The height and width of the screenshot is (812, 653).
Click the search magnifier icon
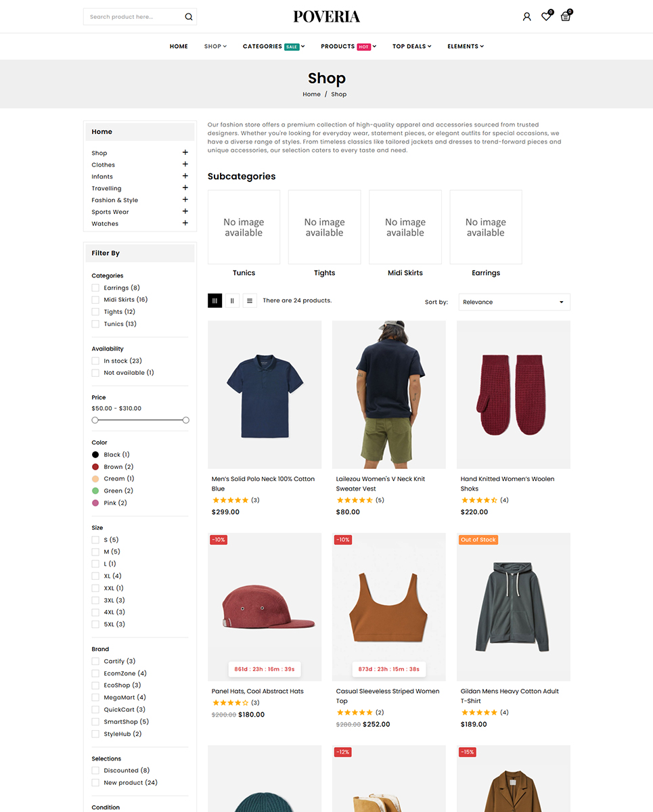[x=189, y=17]
